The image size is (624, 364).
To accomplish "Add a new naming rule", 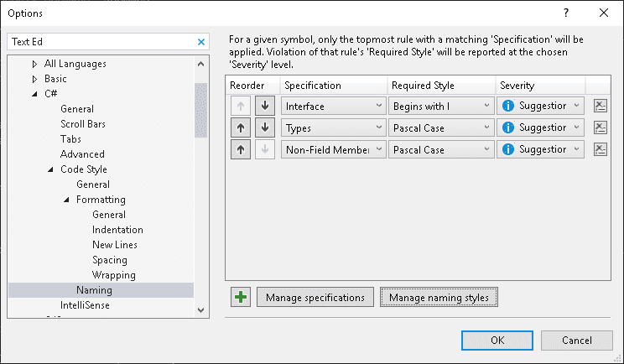I will (x=241, y=297).
